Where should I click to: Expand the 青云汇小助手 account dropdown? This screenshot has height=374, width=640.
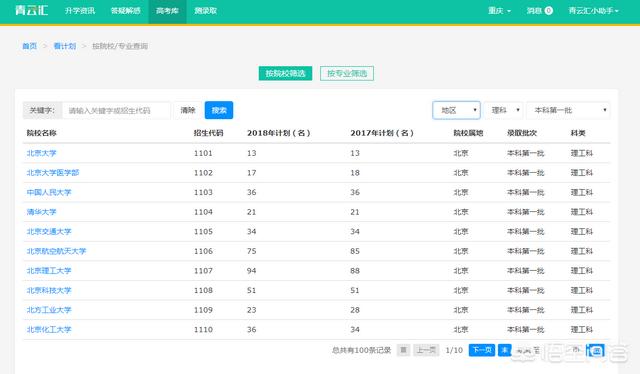593,11
